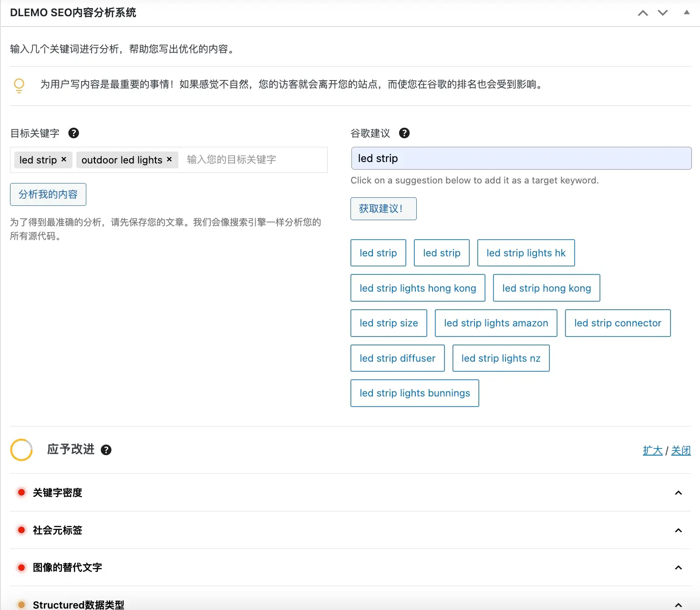Collapse the DLEMO SEO panel with triangle toggle
700x610 pixels.
coord(687,13)
